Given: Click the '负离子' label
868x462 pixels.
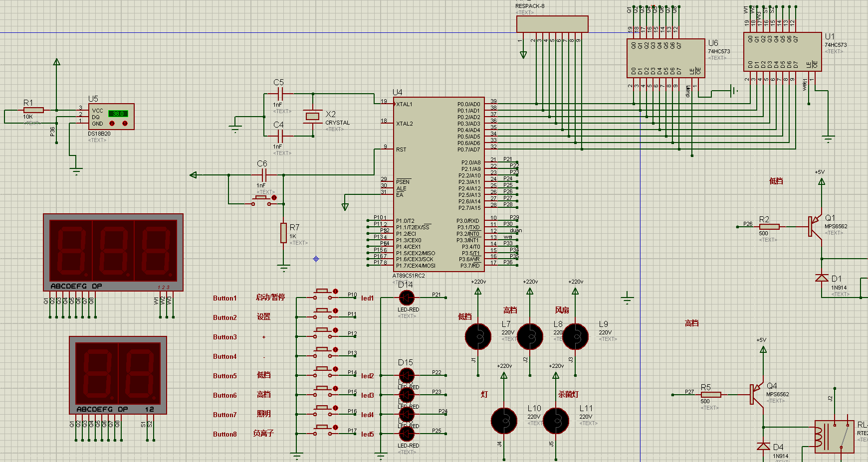Looking at the screenshot, I should [263, 433].
